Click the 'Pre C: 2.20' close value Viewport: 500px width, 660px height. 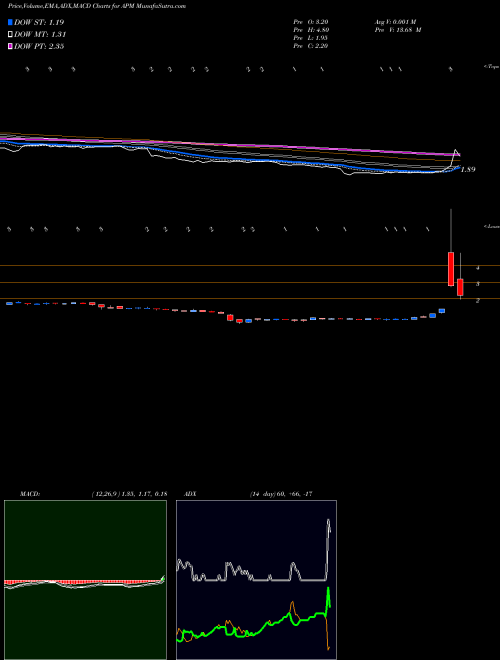point(311,46)
